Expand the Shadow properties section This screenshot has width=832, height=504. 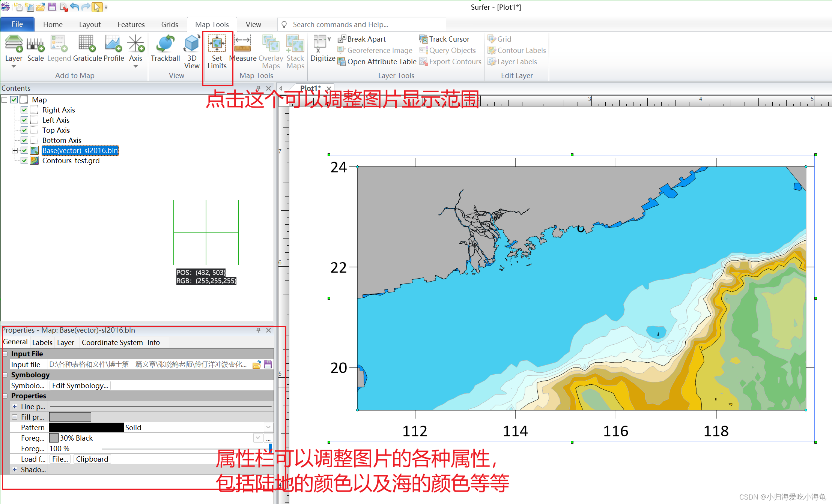point(15,469)
